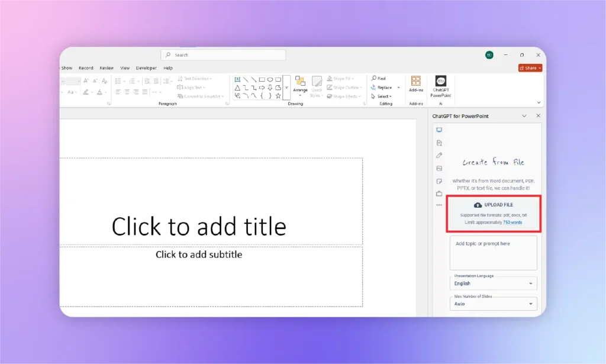The width and height of the screenshot is (606, 364).
Task: Open the Developer ribbon tab
Action: [147, 68]
